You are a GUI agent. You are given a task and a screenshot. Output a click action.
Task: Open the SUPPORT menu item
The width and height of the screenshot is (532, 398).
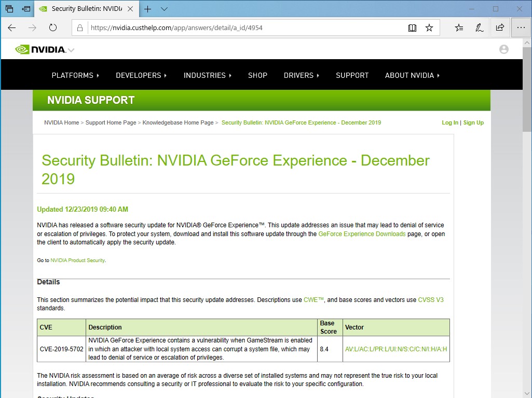pyautogui.click(x=352, y=75)
